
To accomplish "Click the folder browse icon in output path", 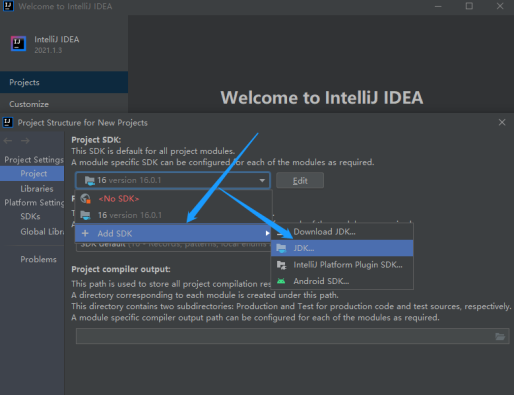I will point(500,336).
